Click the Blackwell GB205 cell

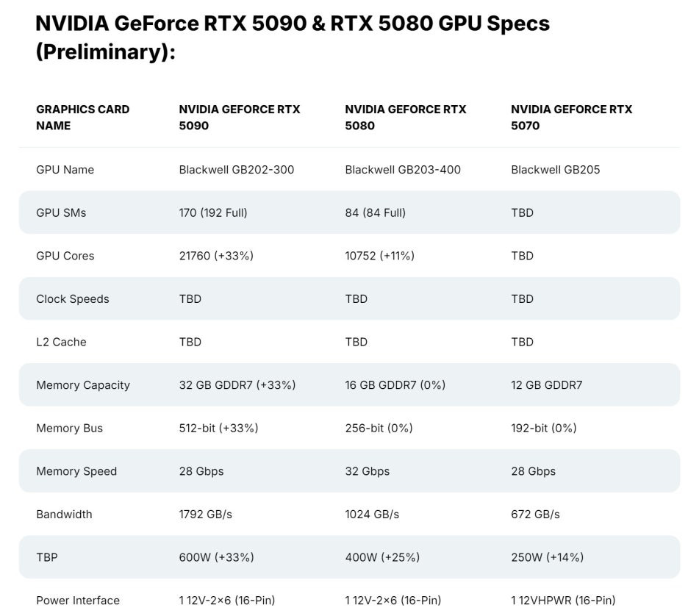click(555, 170)
